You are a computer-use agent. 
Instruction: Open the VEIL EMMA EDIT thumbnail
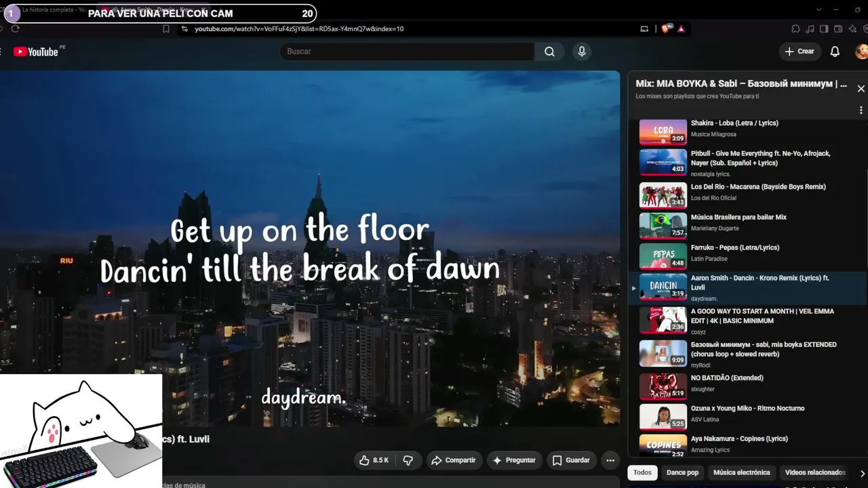point(663,320)
